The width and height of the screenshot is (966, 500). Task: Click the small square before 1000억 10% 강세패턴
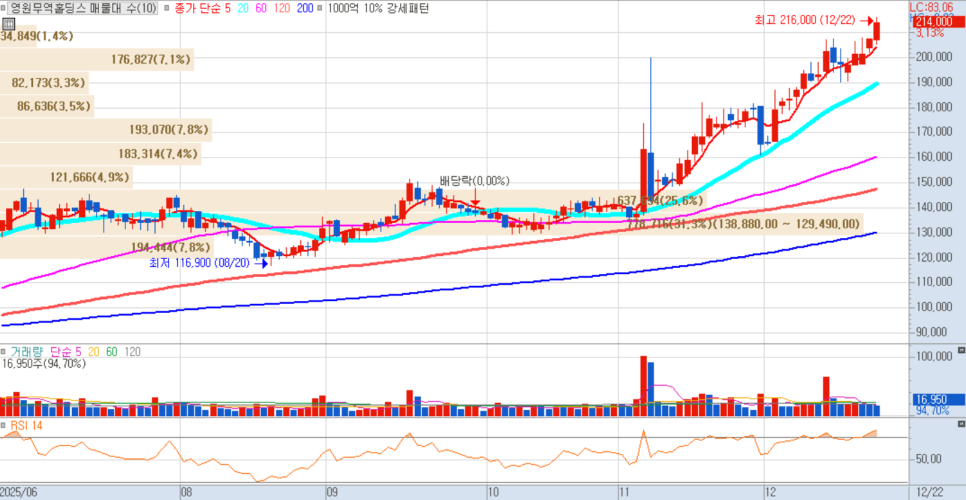click(322, 9)
